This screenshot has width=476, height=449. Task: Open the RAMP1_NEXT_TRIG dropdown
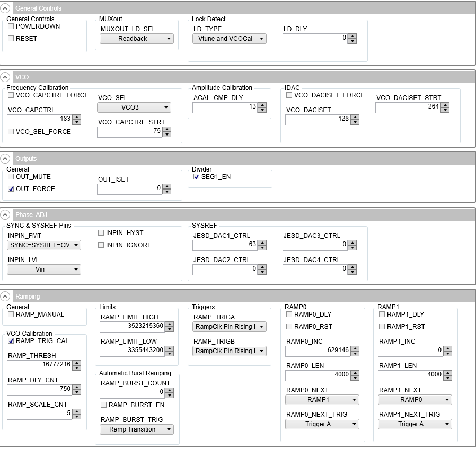point(415,424)
